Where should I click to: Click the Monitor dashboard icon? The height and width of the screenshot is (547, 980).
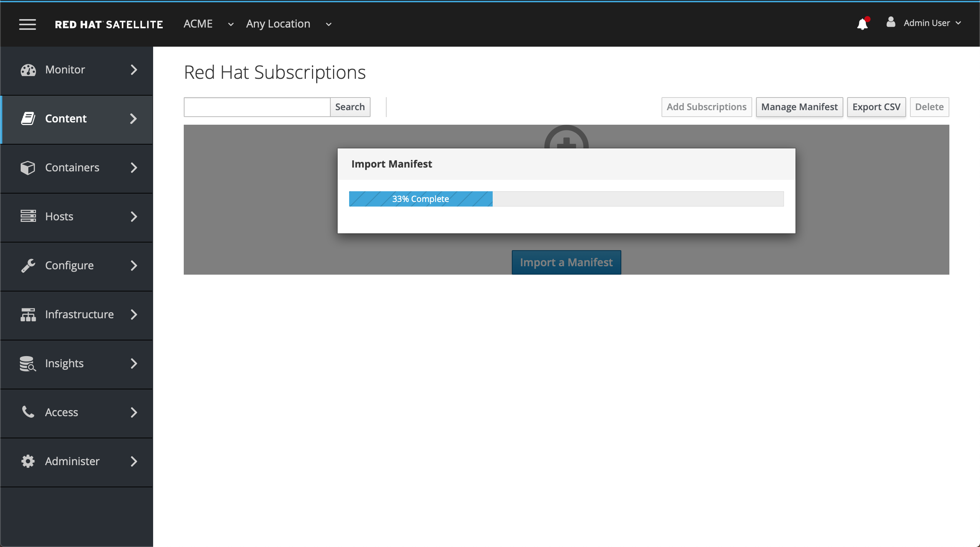(28, 70)
